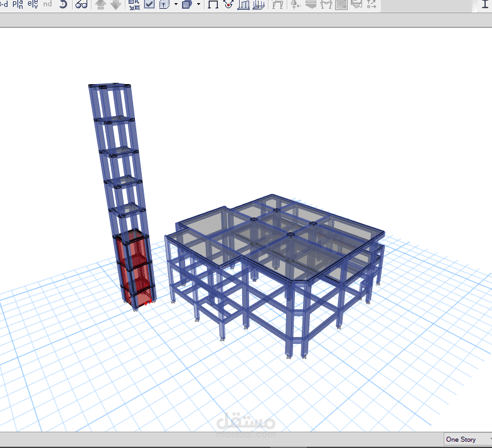This screenshot has height=448, width=492.
Task: Click the grayed support reactions icon
Action: pos(296,4)
